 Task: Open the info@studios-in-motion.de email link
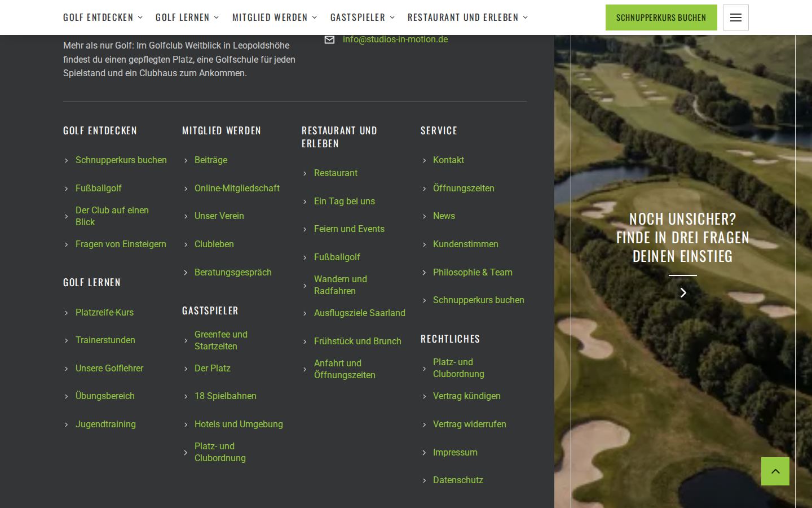(395, 40)
